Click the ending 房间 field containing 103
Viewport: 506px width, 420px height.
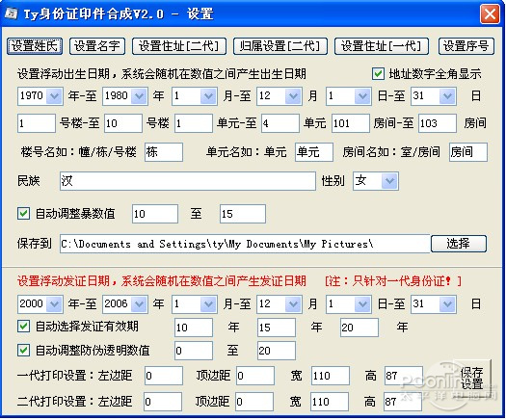438,123
